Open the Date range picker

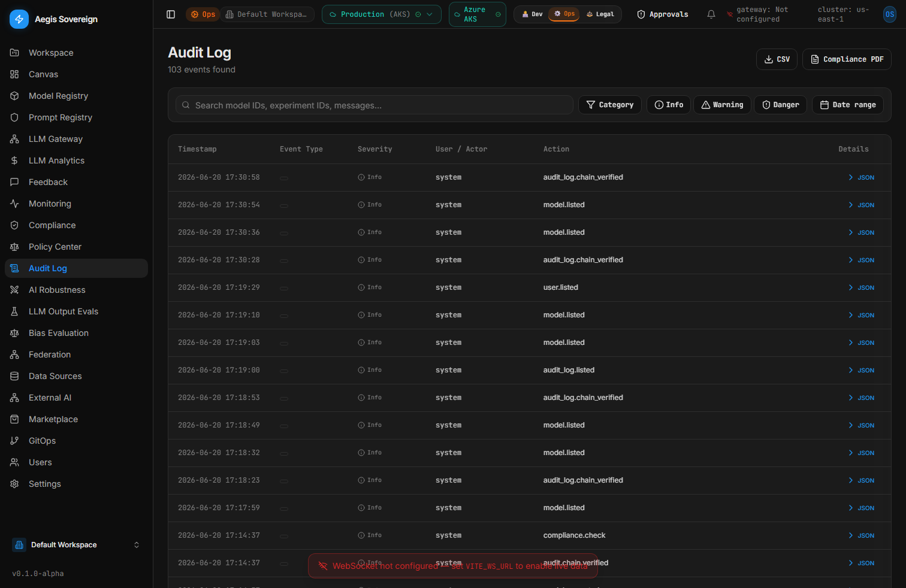pyautogui.click(x=848, y=105)
